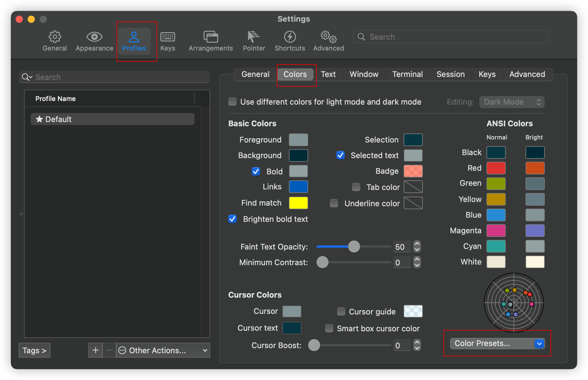This screenshot has height=380, width=588.
Task: Switch to the General profile tab
Action: [255, 74]
